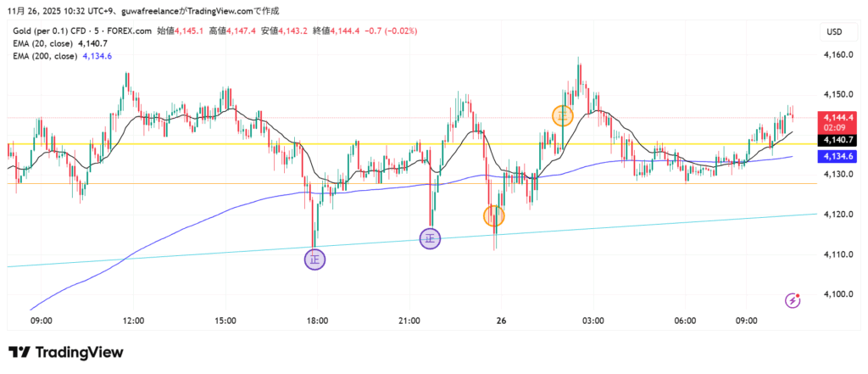Viewport: 868px width, 374px height.
Task: Click the red current price label 4,144.4
Action: pos(838,118)
